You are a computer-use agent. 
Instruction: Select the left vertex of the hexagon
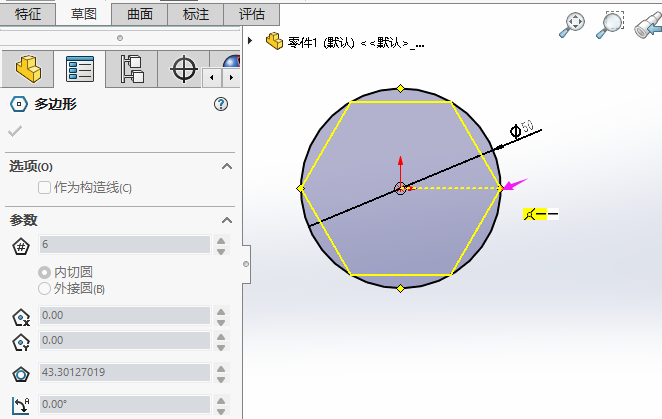301,188
